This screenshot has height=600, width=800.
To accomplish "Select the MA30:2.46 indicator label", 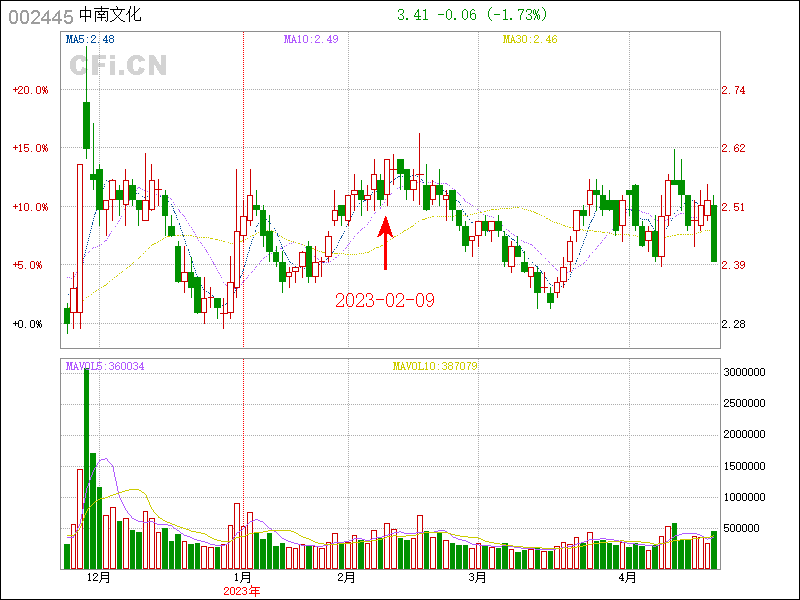I will pyautogui.click(x=529, y=39).
